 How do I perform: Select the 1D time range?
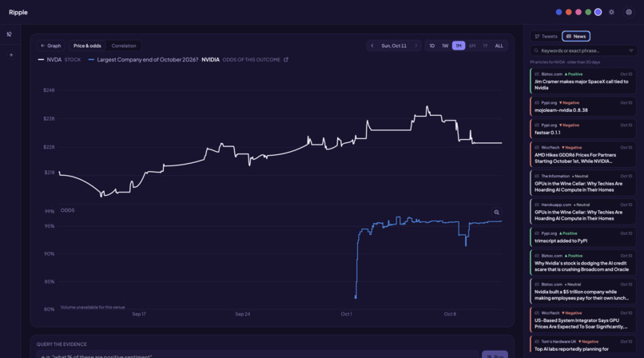coord(431,46)
